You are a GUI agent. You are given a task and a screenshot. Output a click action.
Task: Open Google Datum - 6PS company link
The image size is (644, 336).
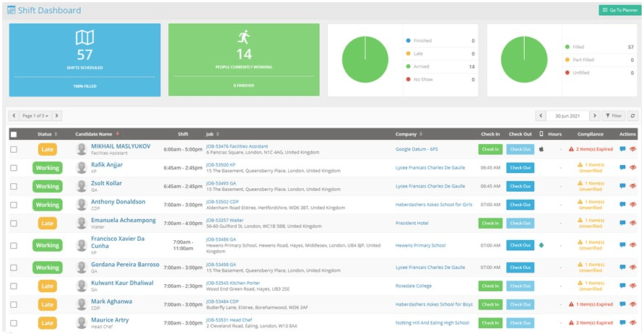(x=417, y=149)
